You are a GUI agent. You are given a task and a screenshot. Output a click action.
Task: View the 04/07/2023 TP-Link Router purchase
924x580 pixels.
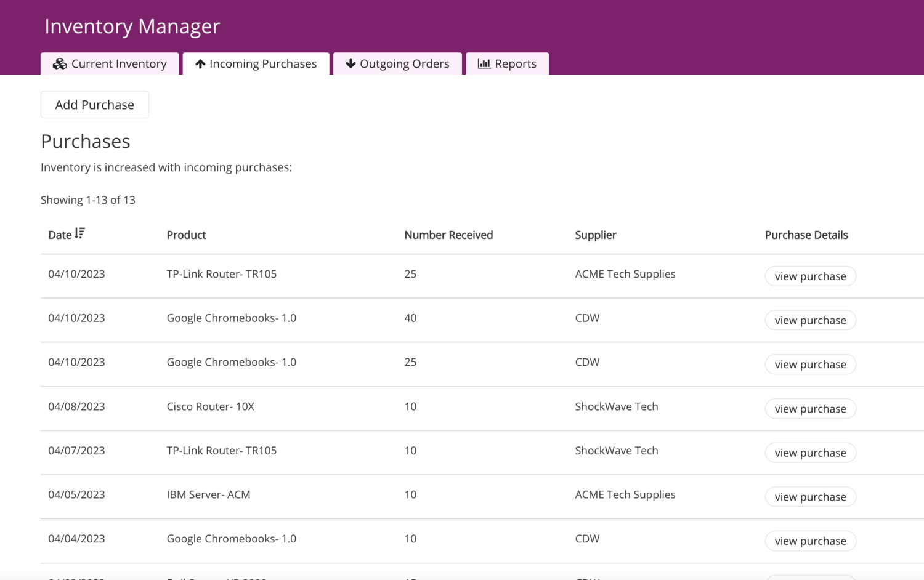(x=810, y=453)
